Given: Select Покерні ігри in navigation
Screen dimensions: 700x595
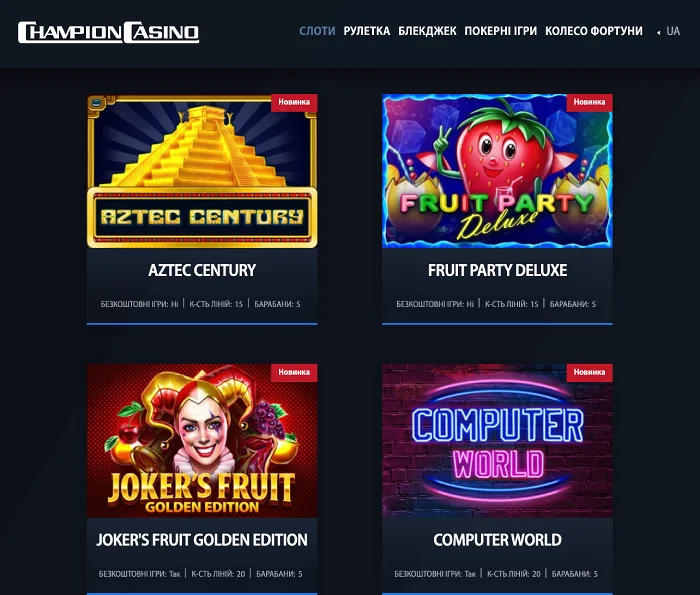Looking at the screenshot, I should point(500,31).
